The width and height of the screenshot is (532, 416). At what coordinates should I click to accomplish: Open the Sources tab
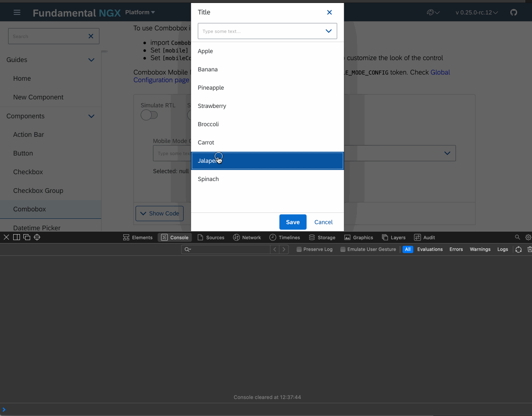coord(211,238)
